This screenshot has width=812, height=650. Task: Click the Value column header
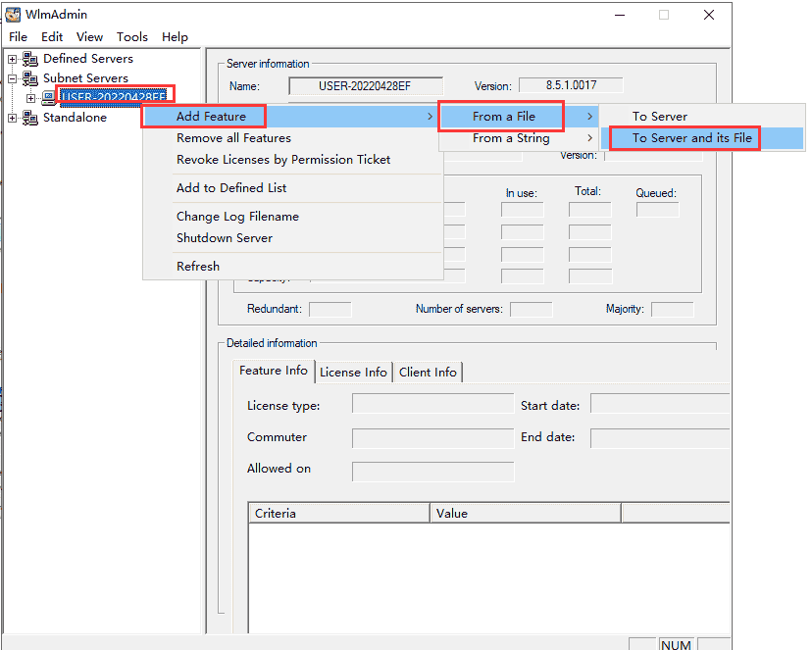pos(525,513)
